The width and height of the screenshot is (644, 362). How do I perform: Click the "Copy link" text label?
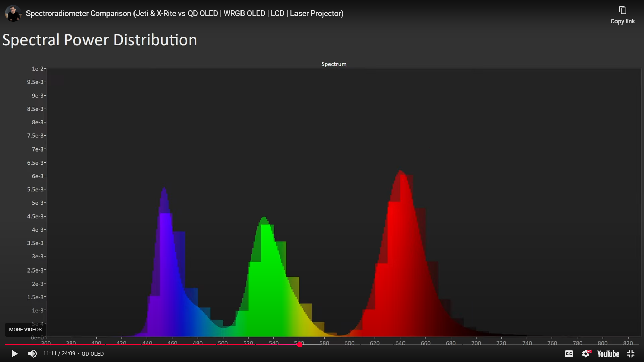pos(623,21)
